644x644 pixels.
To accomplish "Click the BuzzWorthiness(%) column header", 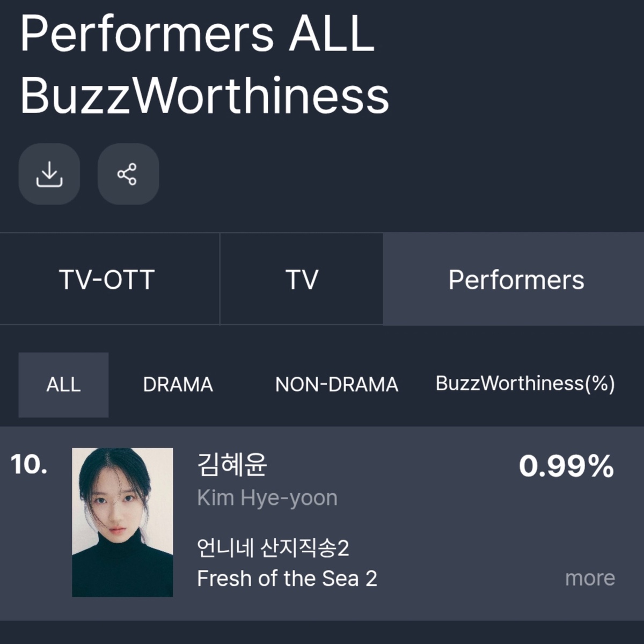I will pyautogui.click(x=525, y=383).
